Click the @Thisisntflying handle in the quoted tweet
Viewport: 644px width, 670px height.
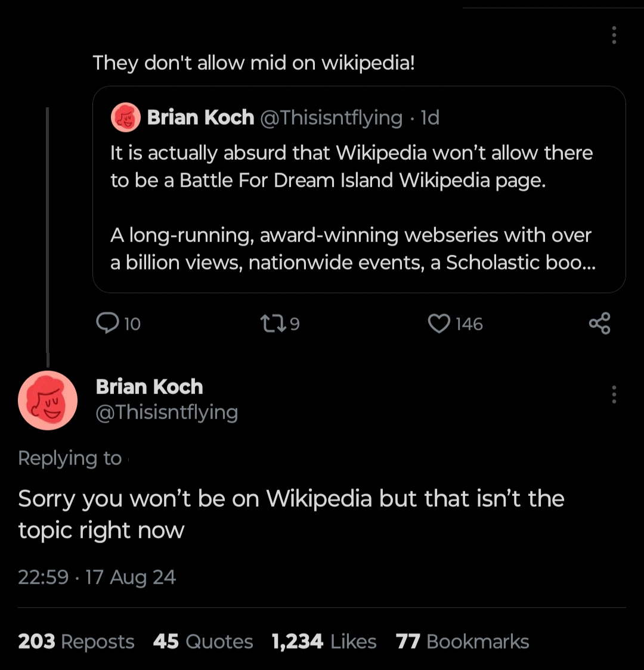(x=332, y=117)
